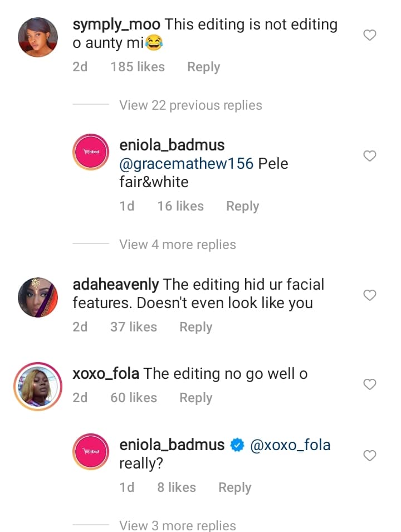Like symply_moo's comment with the heart
Viewport: 401px width, 532px height.
370,36
